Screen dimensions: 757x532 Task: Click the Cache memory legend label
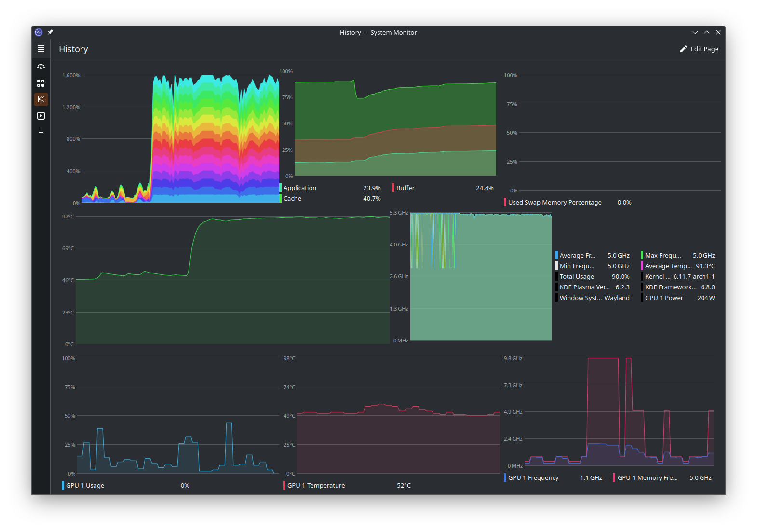tap(292, 198)
